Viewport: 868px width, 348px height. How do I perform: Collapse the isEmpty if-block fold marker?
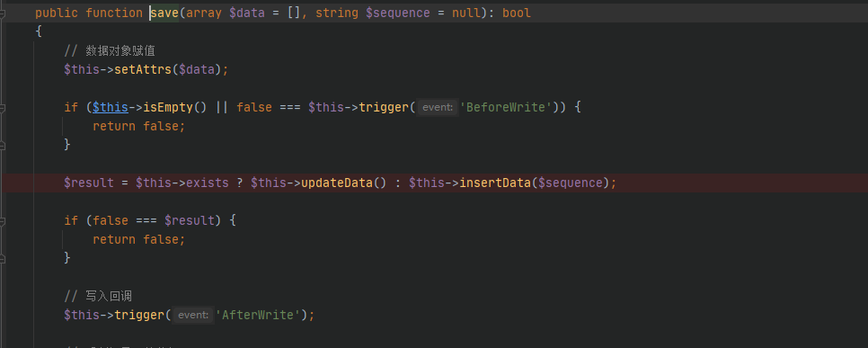tap(2, 108)
